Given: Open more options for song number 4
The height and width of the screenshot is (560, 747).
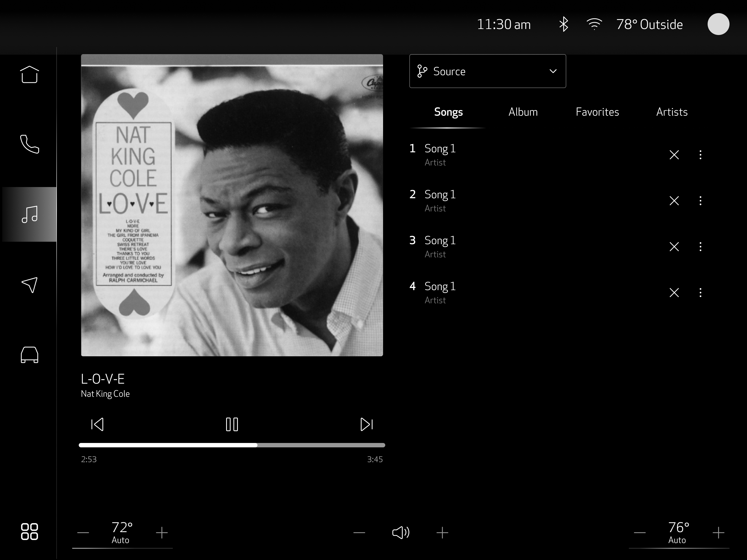Looking at the screenshot, I should (701, 293).
